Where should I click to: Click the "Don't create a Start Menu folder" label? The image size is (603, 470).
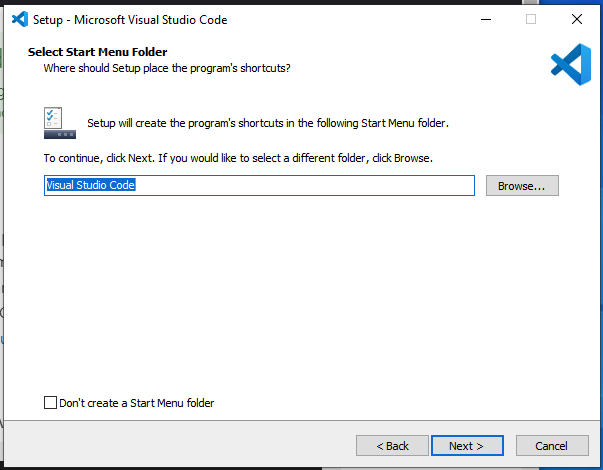[137, 403]
